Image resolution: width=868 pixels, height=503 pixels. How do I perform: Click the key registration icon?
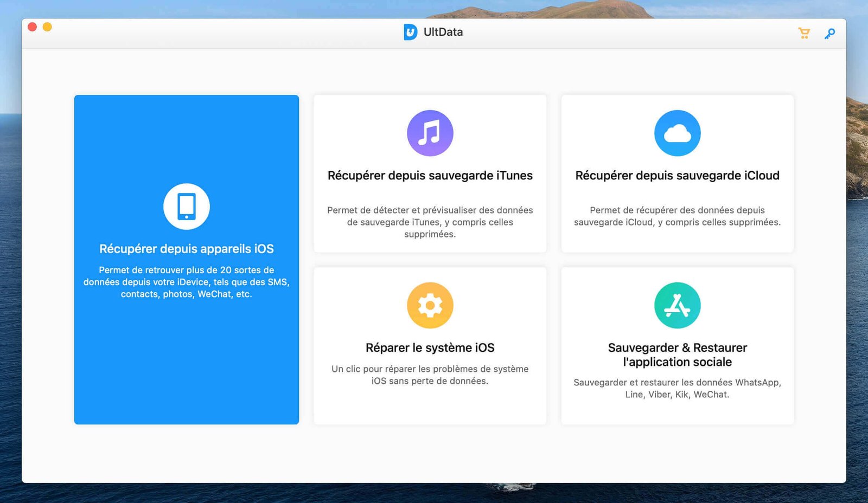[829, 34]
